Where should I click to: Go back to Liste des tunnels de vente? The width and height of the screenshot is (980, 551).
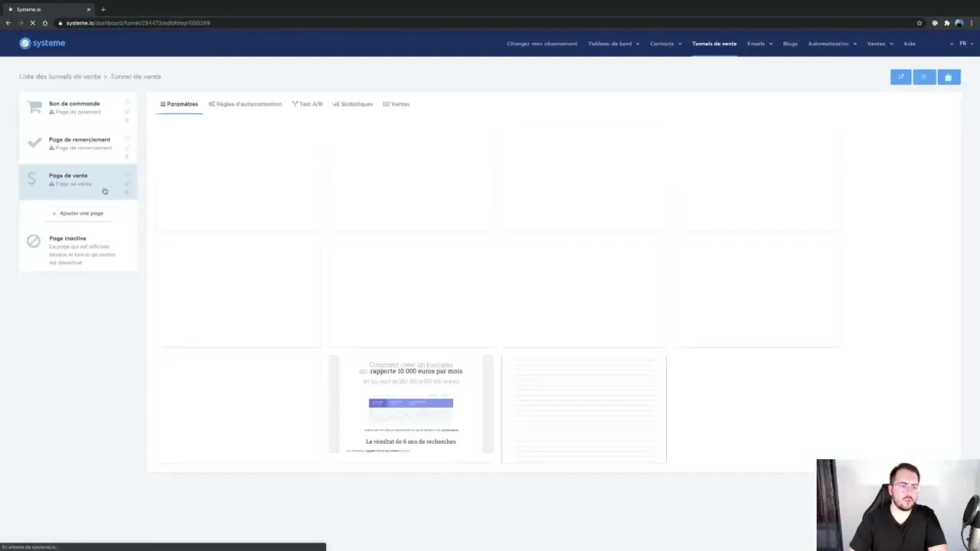coord(60,77)
